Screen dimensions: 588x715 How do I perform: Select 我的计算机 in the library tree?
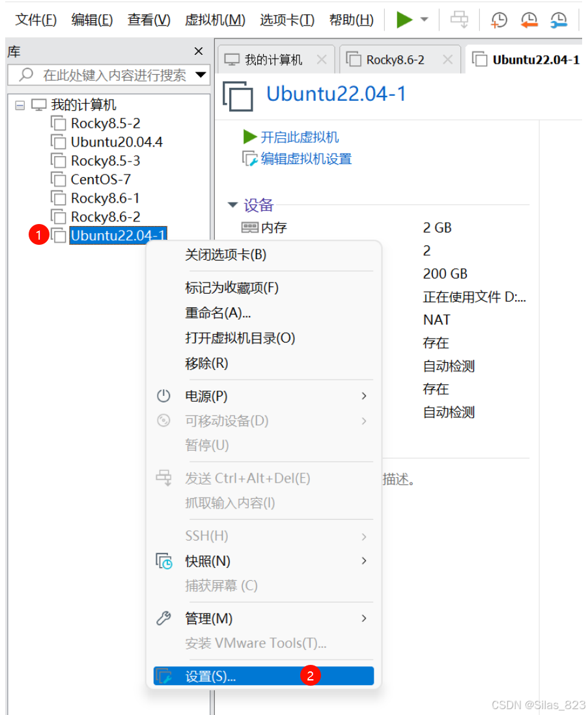tap(83, 105)
